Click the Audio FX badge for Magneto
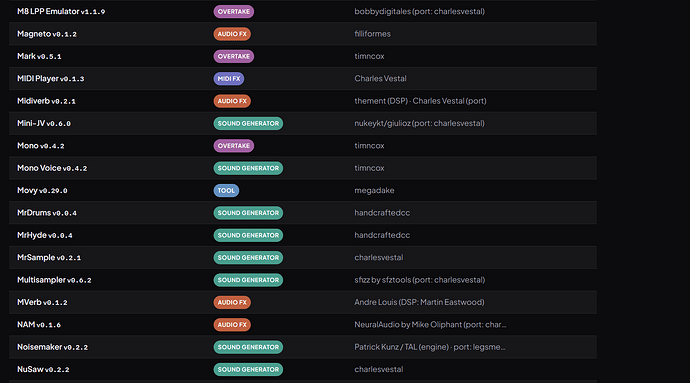The width and height of the screenshot is (690, 383). 232,34
